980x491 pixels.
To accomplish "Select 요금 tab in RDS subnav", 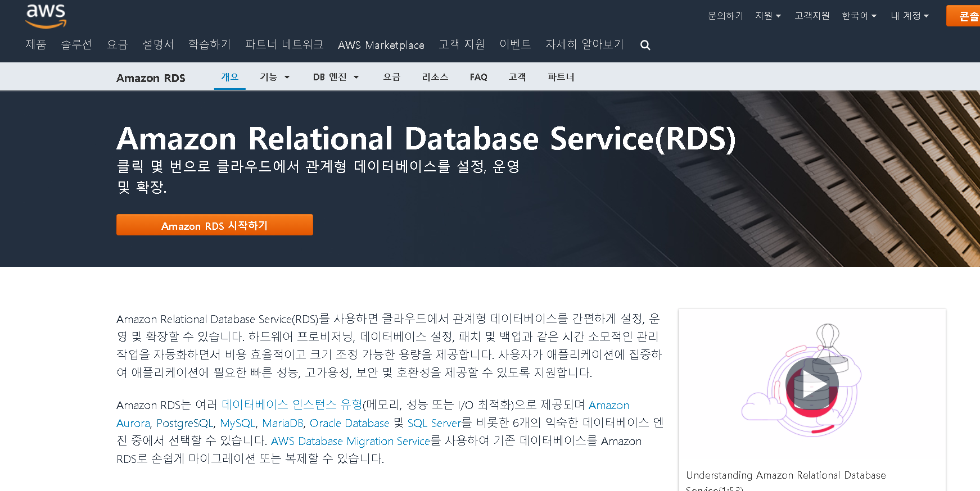I will point(392,77).
